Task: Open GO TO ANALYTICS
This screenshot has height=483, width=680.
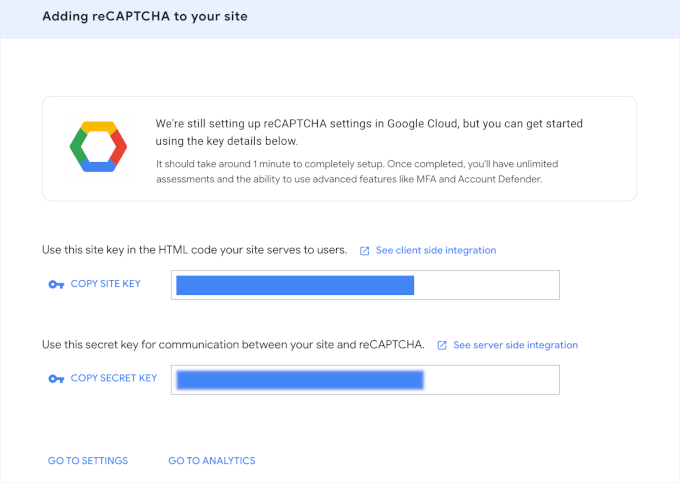Action: coord(212,461)
